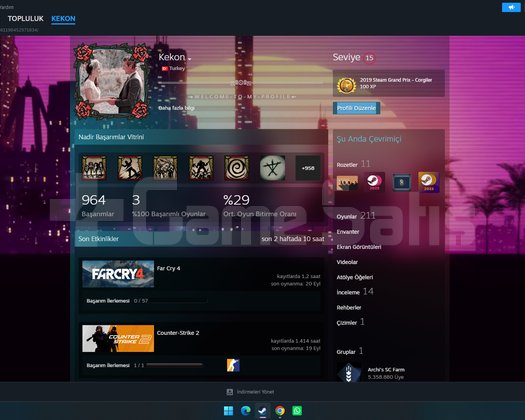Open the first rare achievement icon
The image size is (525, 420).
point(94,168)
